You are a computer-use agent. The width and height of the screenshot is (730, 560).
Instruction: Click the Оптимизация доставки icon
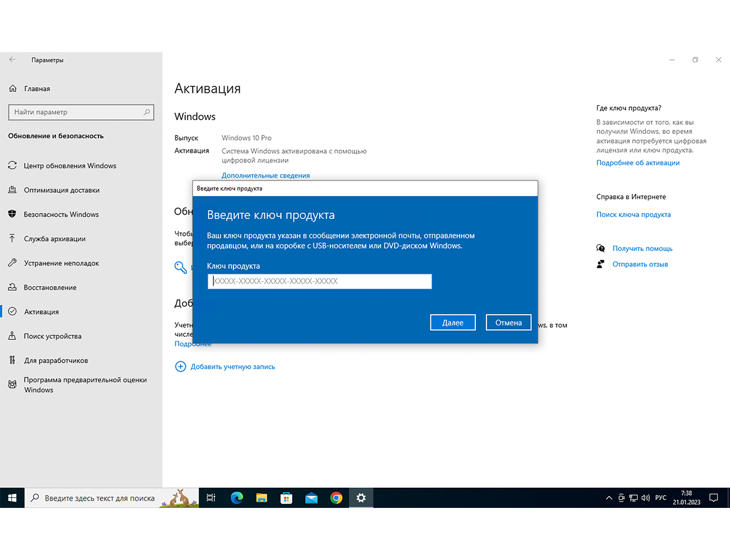(x=12, y=190)
